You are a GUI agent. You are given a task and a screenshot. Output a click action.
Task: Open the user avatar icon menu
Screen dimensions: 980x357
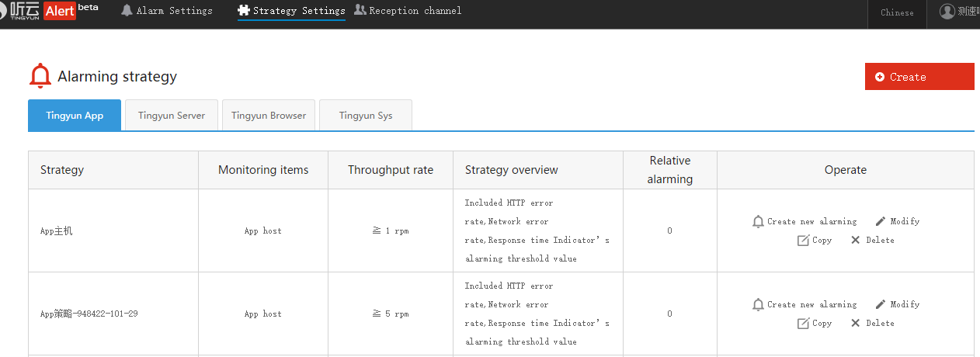click(x=947, y=12)
